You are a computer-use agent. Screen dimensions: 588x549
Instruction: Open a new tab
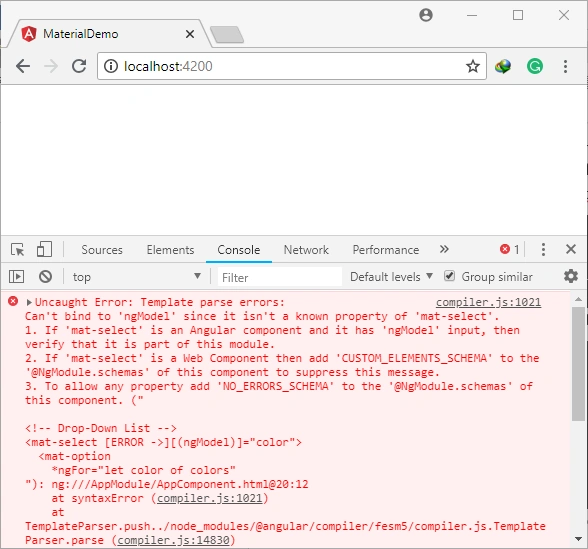pos(227,34)
